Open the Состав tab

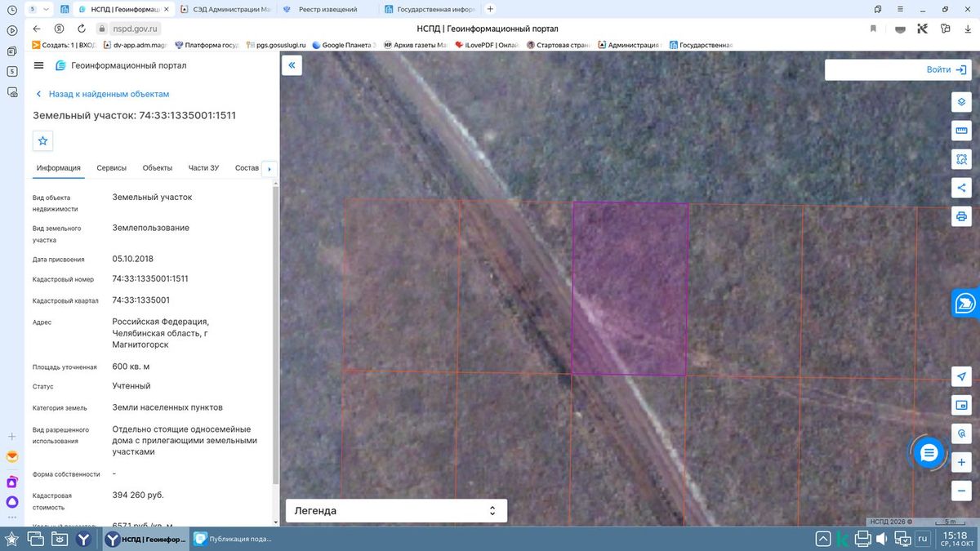click(x=247, y=168)
